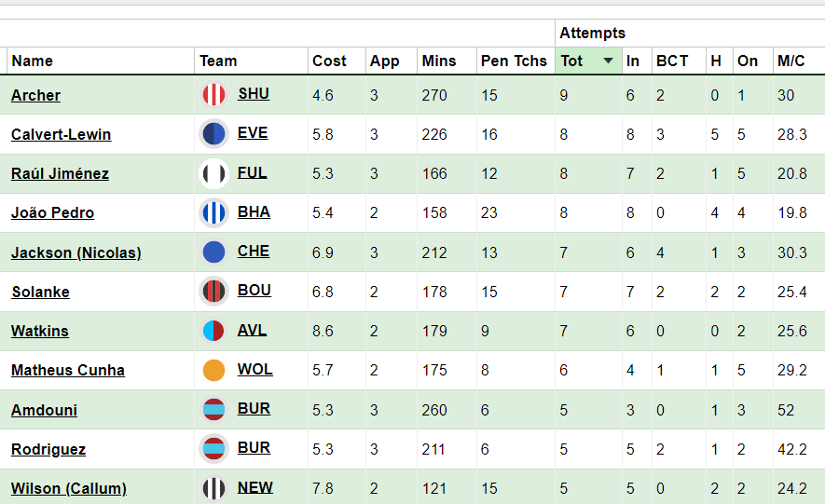Viewport: 825px width, 504px height.
Task: Open Raúl Jiménez player link
Action: pos(60,173)
